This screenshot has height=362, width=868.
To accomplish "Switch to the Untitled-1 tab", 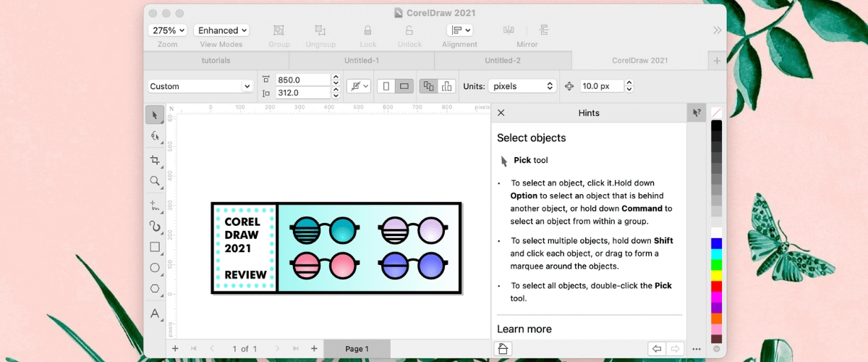I will 362,61.
